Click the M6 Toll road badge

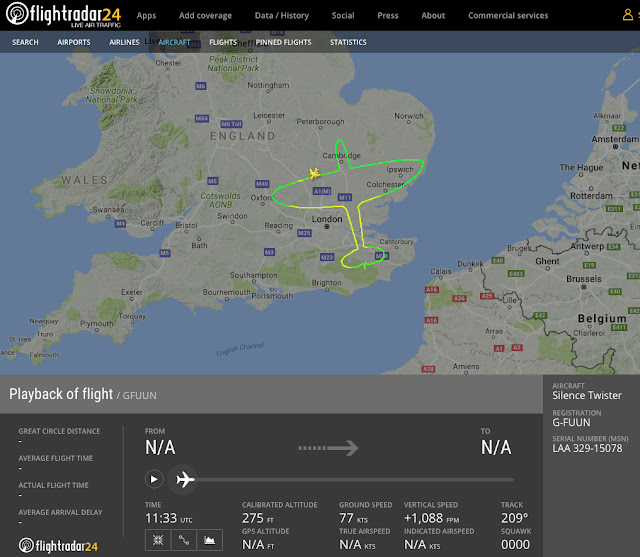[x=231, y=124]
